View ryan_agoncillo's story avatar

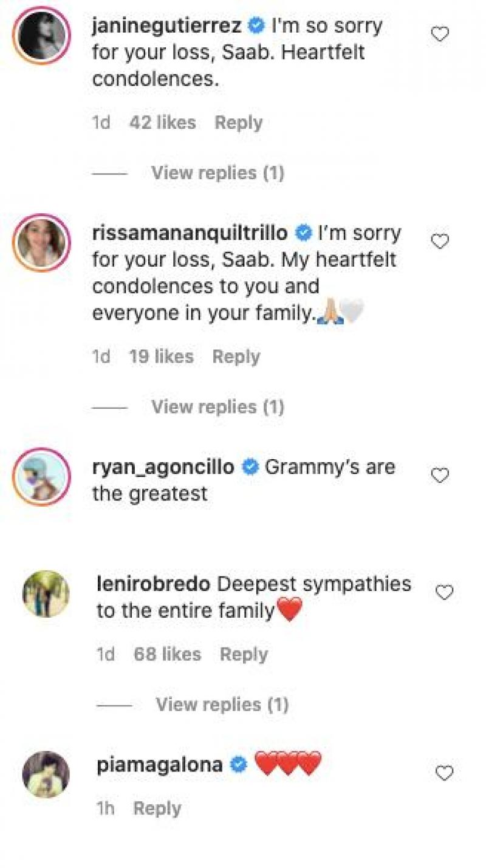click(42, 477)
